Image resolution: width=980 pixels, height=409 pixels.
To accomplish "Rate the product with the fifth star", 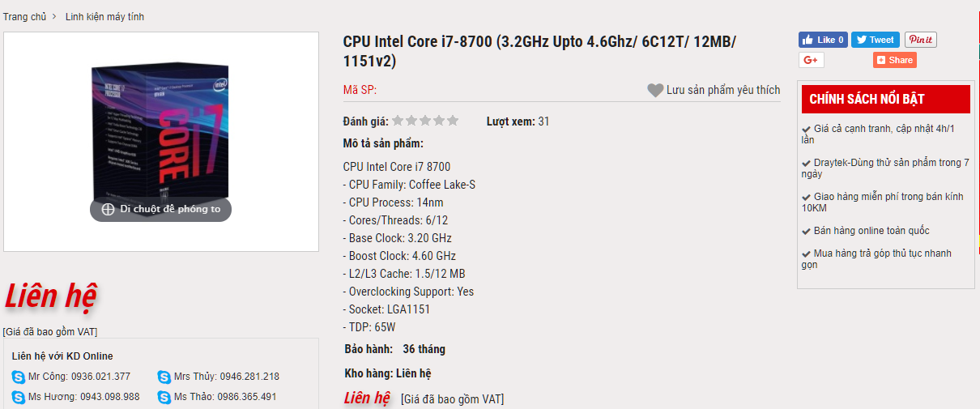I will pos(453,121).
